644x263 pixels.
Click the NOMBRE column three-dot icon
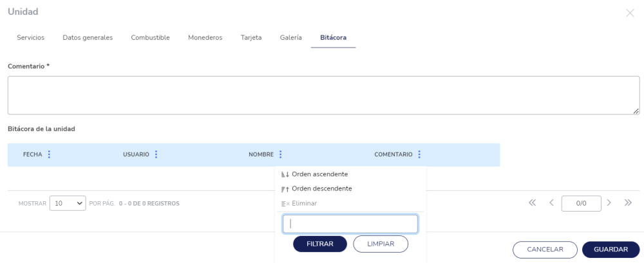click(281, 154)
